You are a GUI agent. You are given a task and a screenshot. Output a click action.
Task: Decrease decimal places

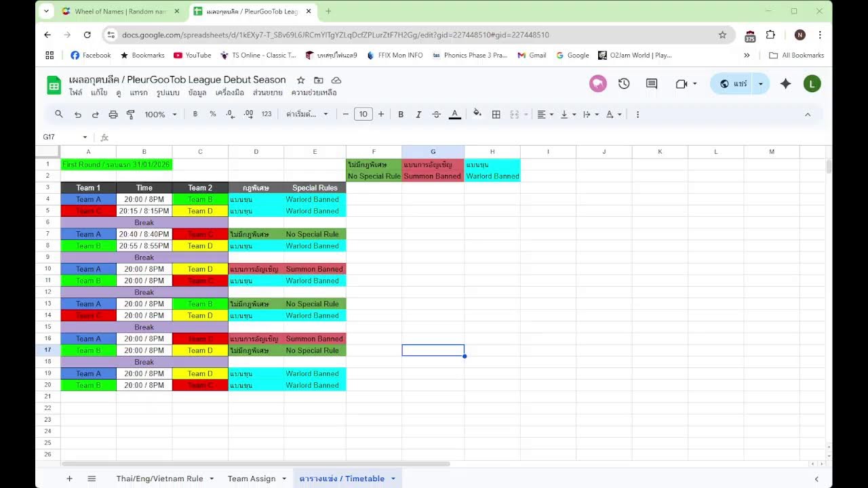231,115
